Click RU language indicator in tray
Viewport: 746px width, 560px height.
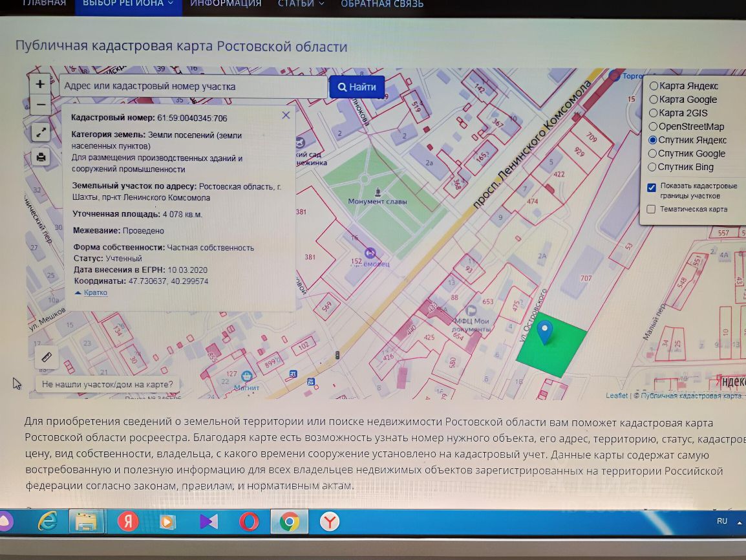point(721,521)
